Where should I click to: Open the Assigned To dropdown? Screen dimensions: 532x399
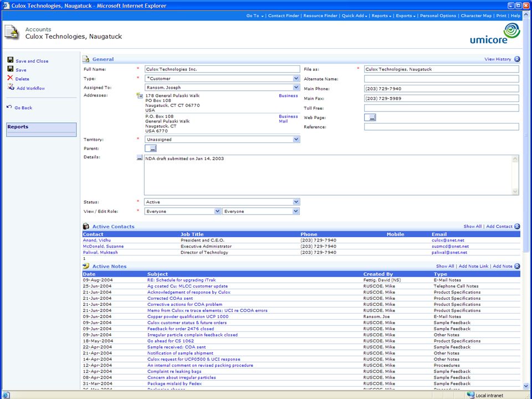pos(296,87)
